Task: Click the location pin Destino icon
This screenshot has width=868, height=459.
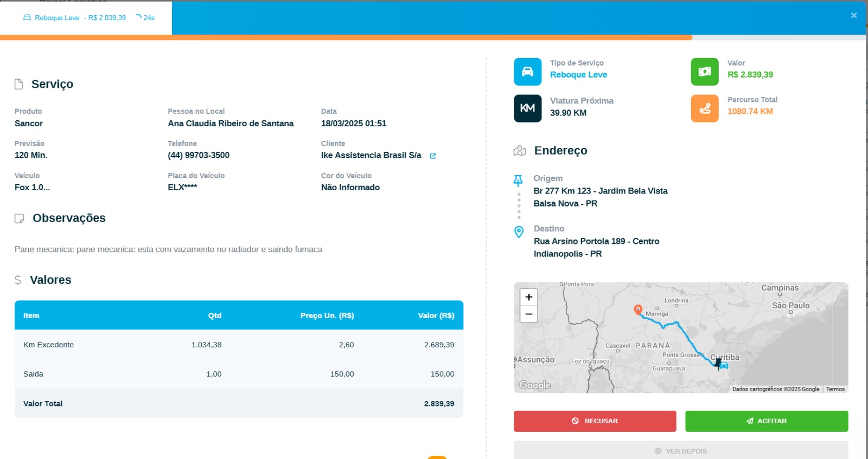Action: (519, 232)
